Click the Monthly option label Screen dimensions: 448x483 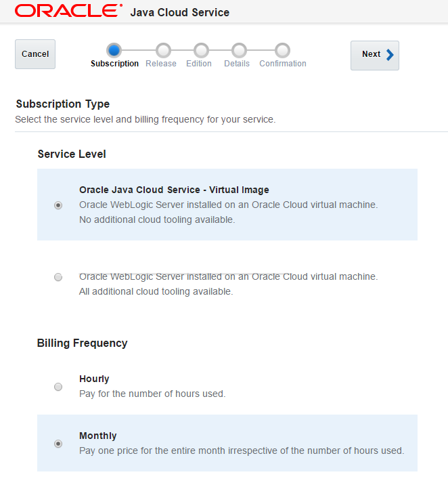[x=98, y=436]
